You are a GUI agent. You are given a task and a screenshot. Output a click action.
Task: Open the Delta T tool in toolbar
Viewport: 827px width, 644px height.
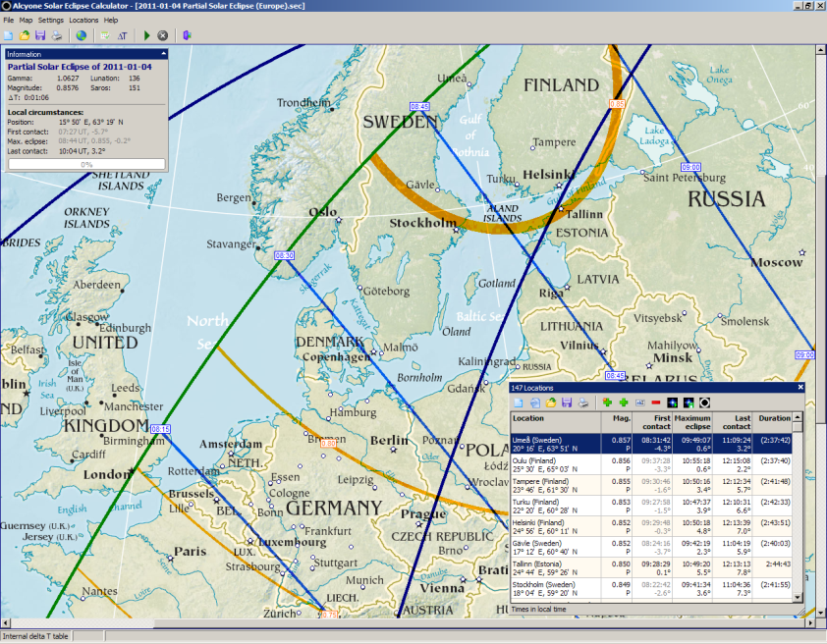(x=121, y=35)
